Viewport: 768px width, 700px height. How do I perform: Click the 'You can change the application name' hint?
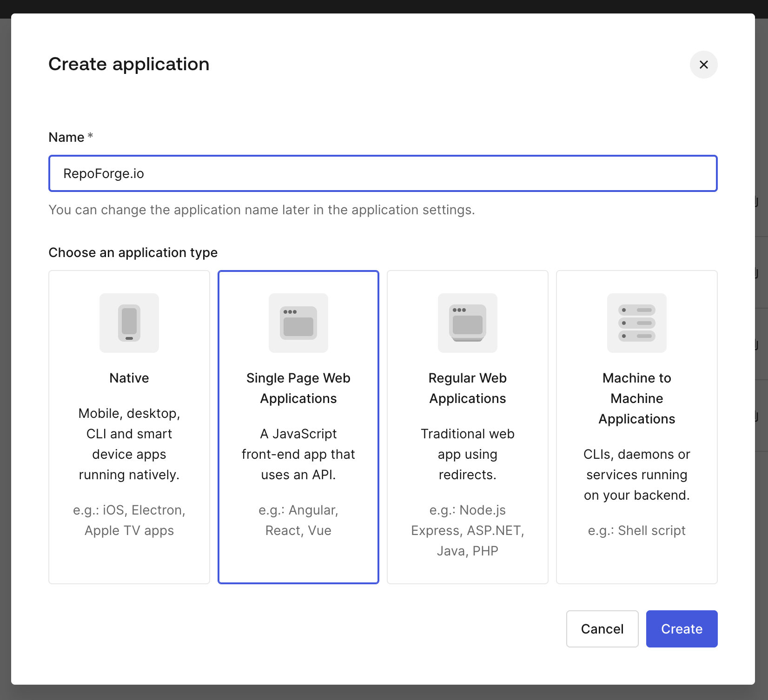coord(262,210)
